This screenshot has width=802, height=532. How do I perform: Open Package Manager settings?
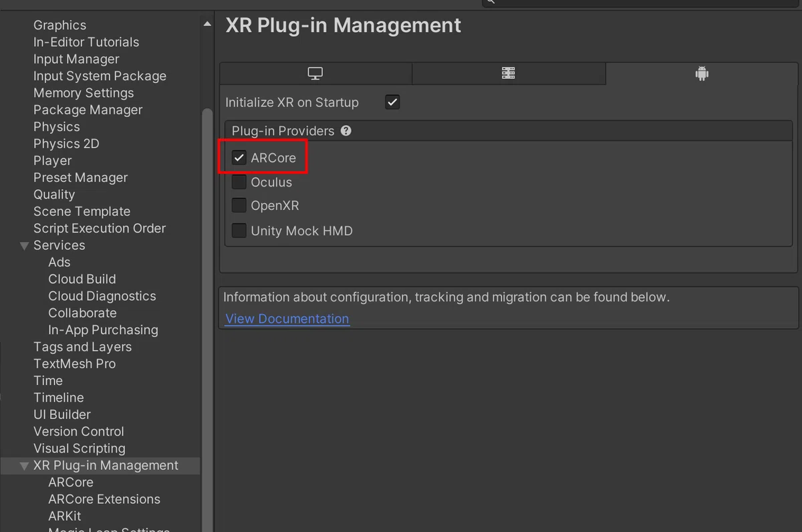tap(88, 110)
